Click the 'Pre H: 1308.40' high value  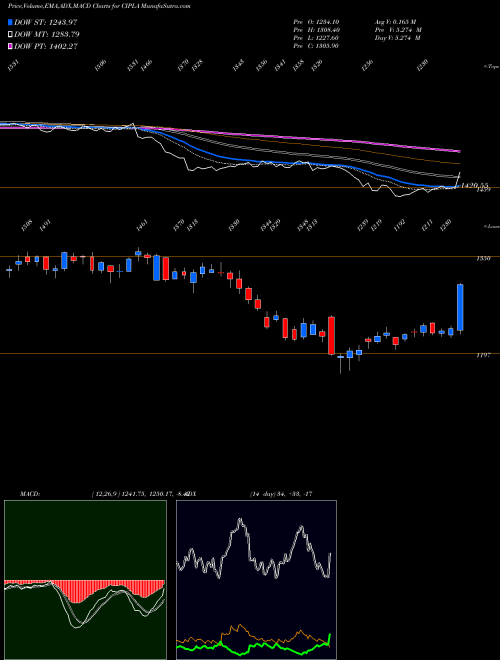[316, 30]
